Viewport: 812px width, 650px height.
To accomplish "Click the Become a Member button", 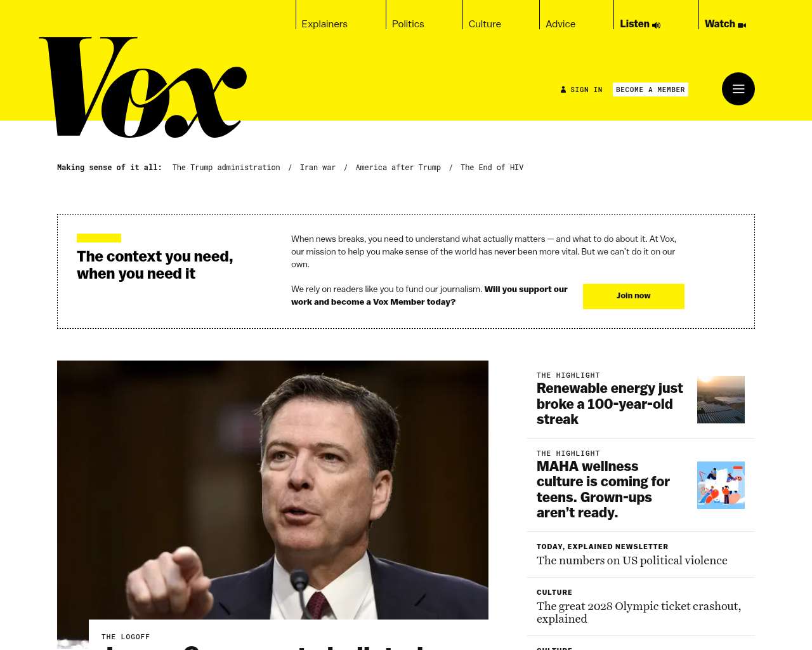I will pyautogui.click(x=650, y=90).
